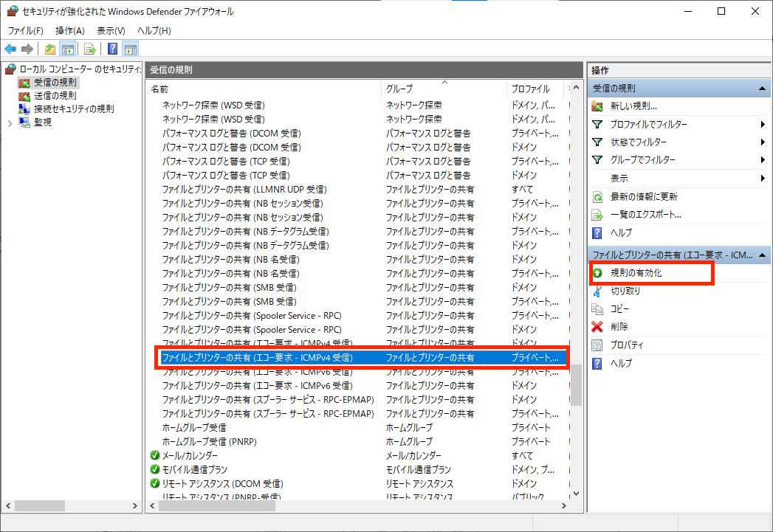This screenshot has width=773, height=532.
Task: Click console tree horizontal scrollbar thumb
Action: tap(40, 506)
